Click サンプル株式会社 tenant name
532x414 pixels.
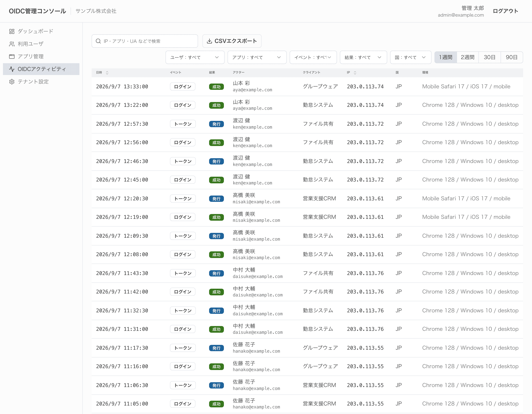coord(96,11)
